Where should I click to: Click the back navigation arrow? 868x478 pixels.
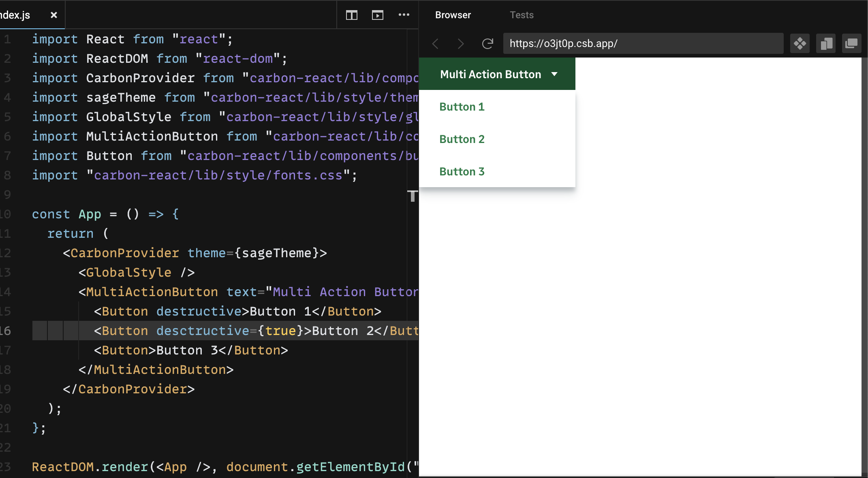pyautogui.click(x=435, y=43)
